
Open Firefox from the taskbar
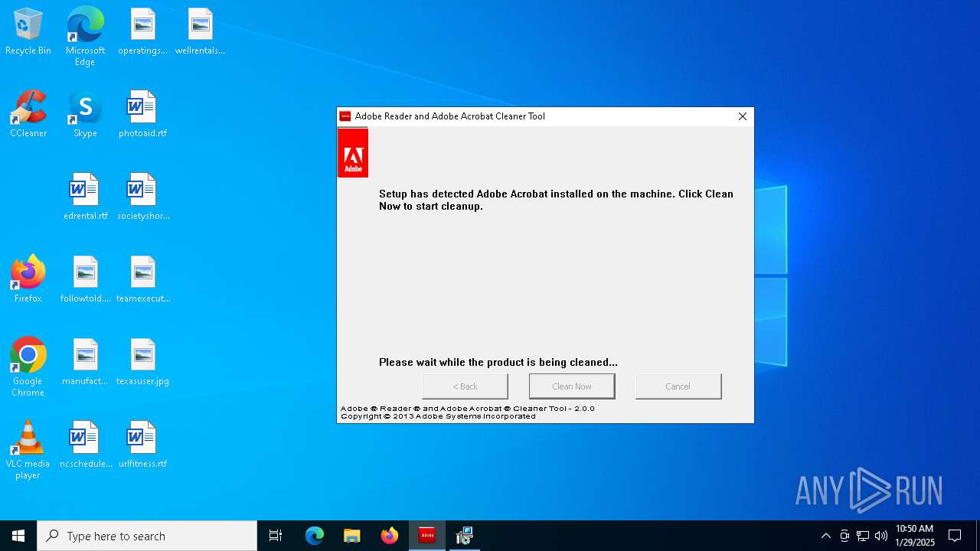[x=390, y=536]
